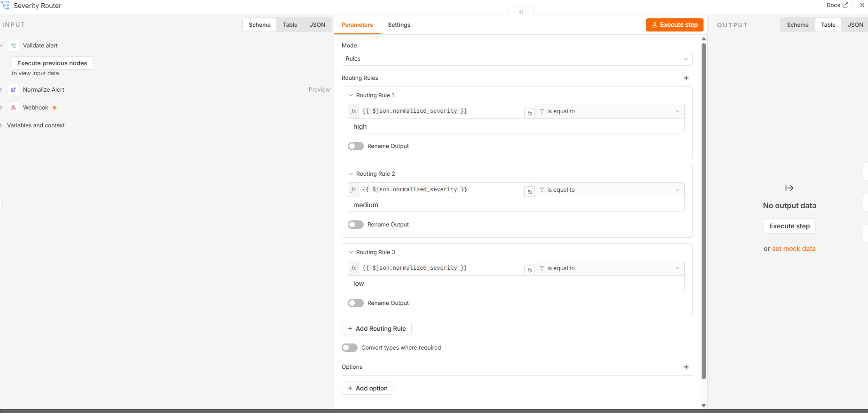Click Execute previous nodes button
Image resolution: width=868 pixels, height=413 pixels.
52,63
